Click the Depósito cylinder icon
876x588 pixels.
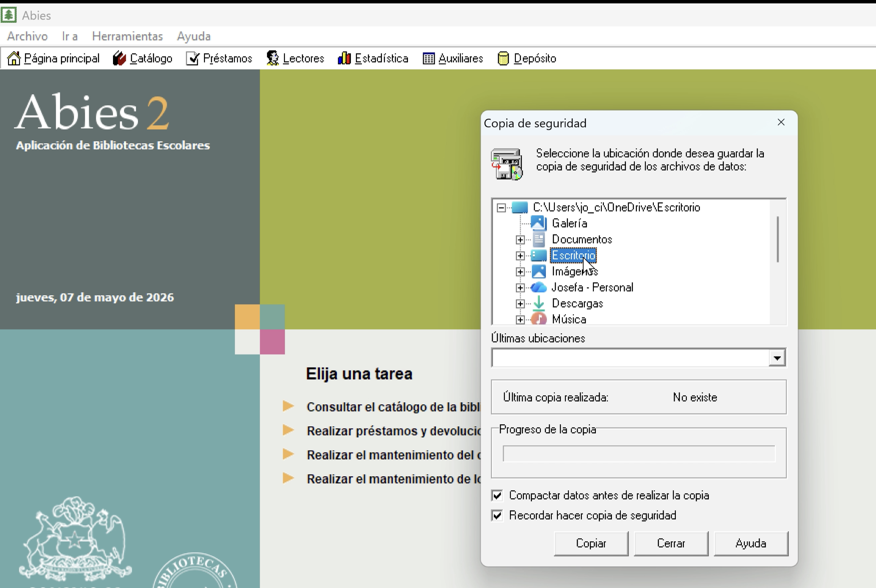pos(503,58)
